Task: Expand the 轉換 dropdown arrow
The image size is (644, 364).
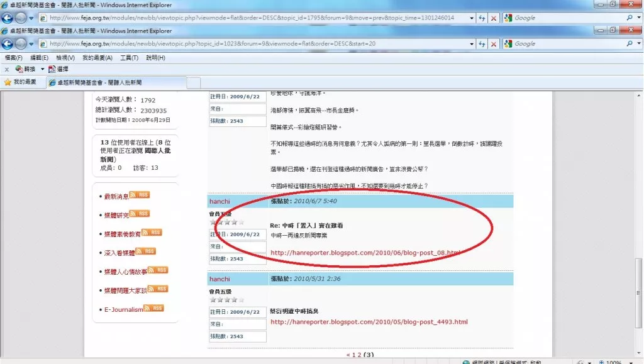Action: click(42, 69)
